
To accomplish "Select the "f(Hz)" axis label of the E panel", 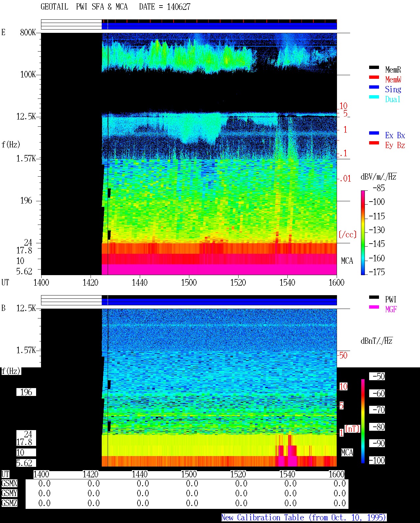I will click(x=11, y=144).
